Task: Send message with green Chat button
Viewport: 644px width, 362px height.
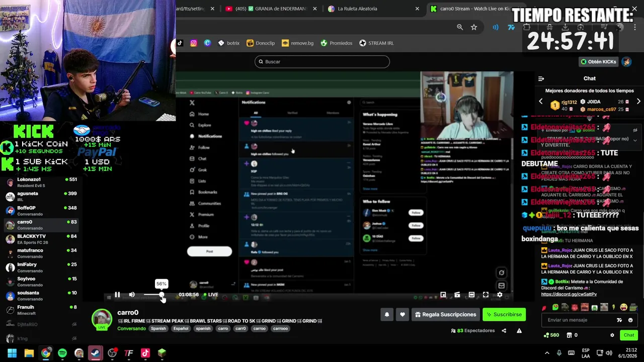Action: (629, 335)
